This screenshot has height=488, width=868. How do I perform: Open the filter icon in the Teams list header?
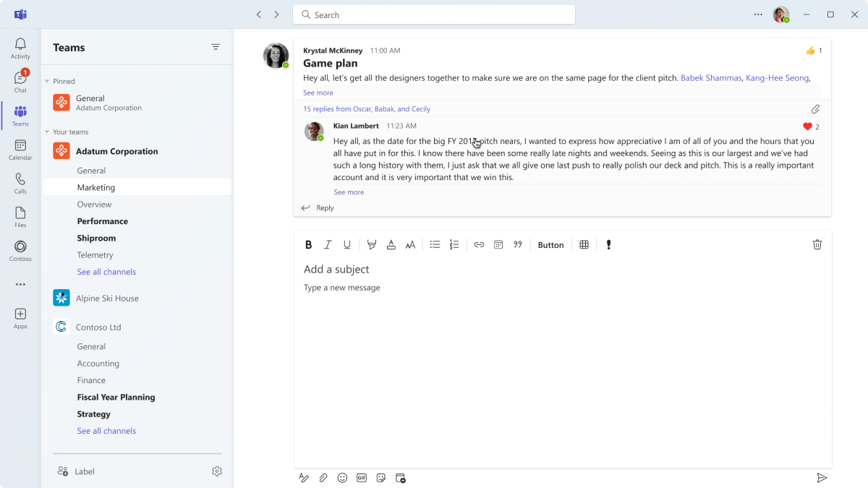pos(216,47)
